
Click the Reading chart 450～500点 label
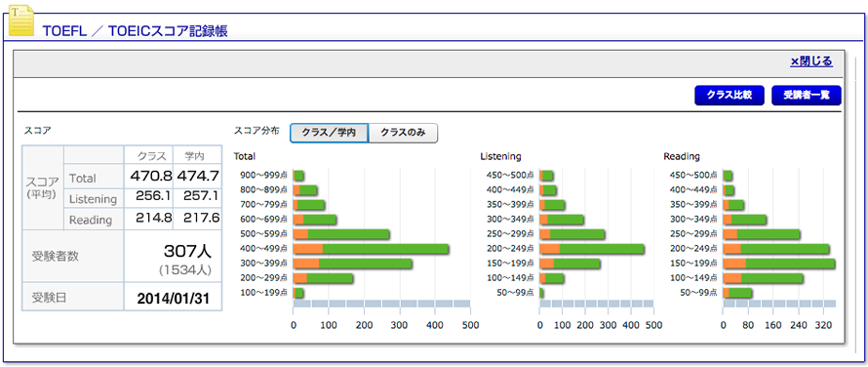click(x=694, y=175)
